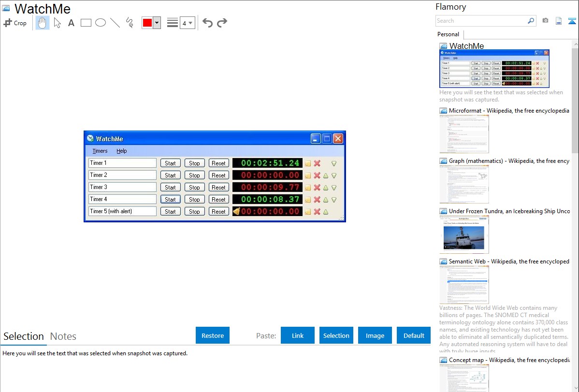Click the blue Paste Selection button
Image resolution: width=579 pixels, height=392 pixels.
point(336,335)
